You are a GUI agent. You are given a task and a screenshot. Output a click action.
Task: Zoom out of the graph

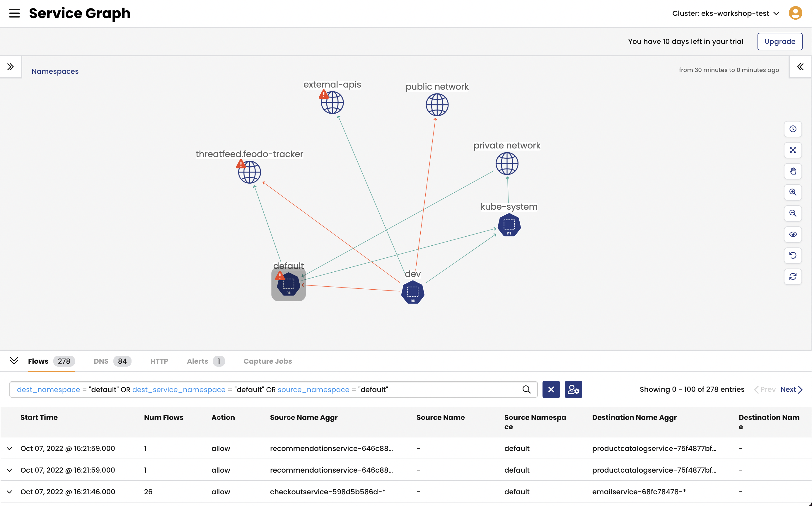click(x=793, y=213)
